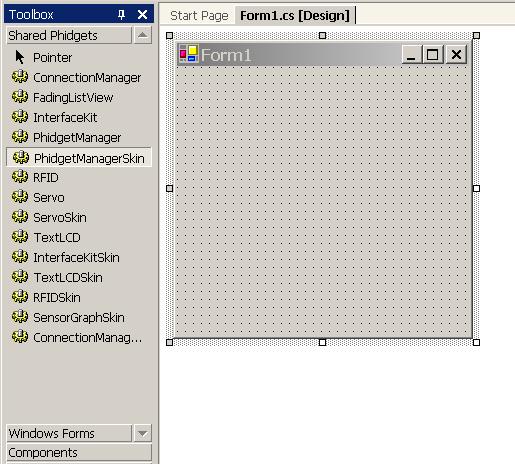This screenshot has width=515, height=464.
Task: Open the Form1.cs [Design] tab
Action: pyautogui.click(x=295, y=16)
